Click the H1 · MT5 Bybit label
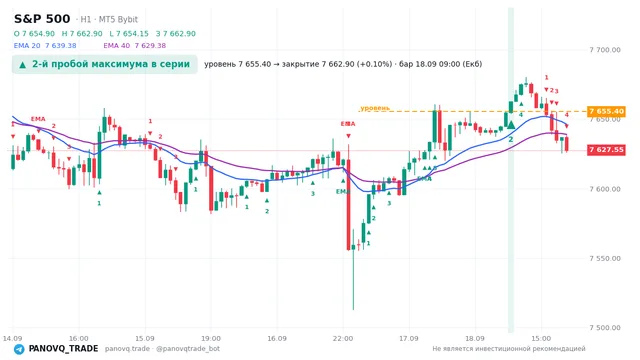The width and height of the screenshot is (640, 360). coord(107,19)
